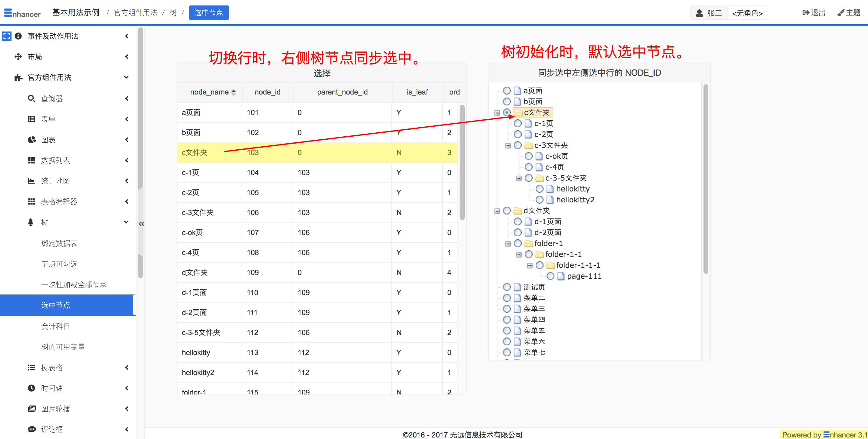Select the c文件夹 row in table
868x439 pixels.
coord(316,152)
